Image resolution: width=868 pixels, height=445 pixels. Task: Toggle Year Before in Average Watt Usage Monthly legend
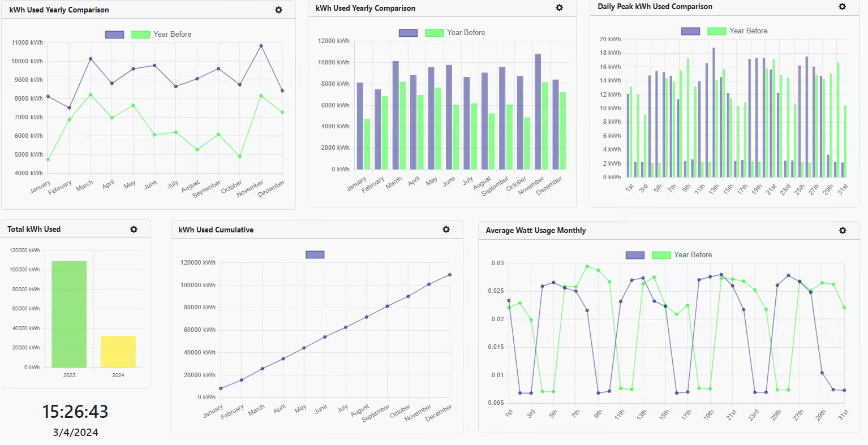click(x=660, y=254)
